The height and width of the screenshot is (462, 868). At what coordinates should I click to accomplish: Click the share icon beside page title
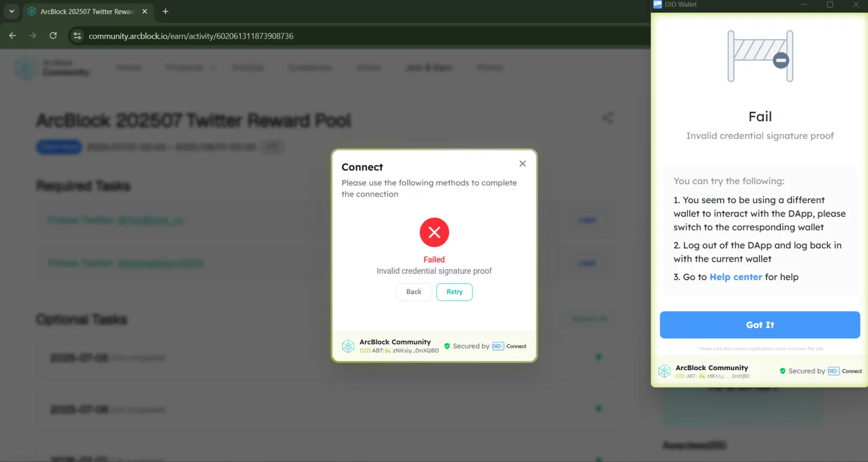(608, 118)
